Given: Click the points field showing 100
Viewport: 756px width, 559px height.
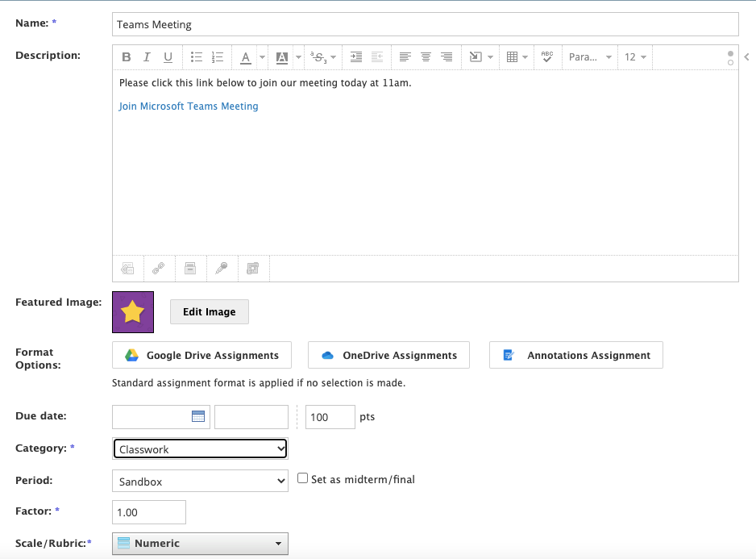Looking at the screenshot, I should pos(330,416).
